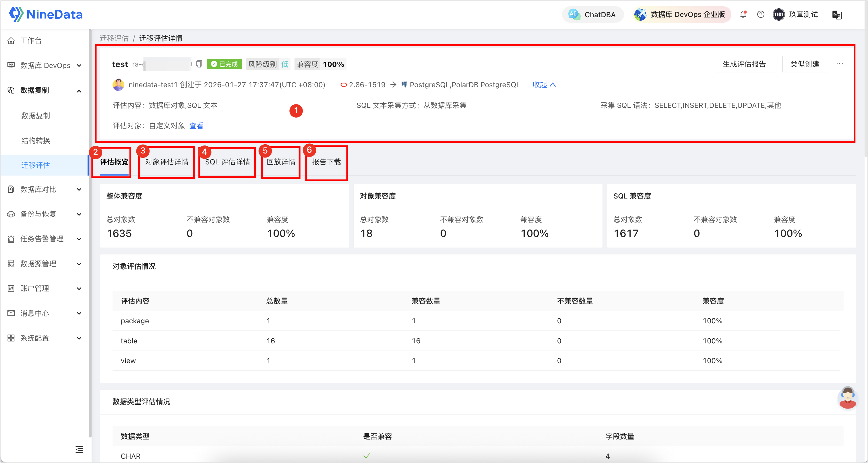Switch to the 对象评估详情 tab
This screenshot has width=868, height=463.
(x=167, y=162)
